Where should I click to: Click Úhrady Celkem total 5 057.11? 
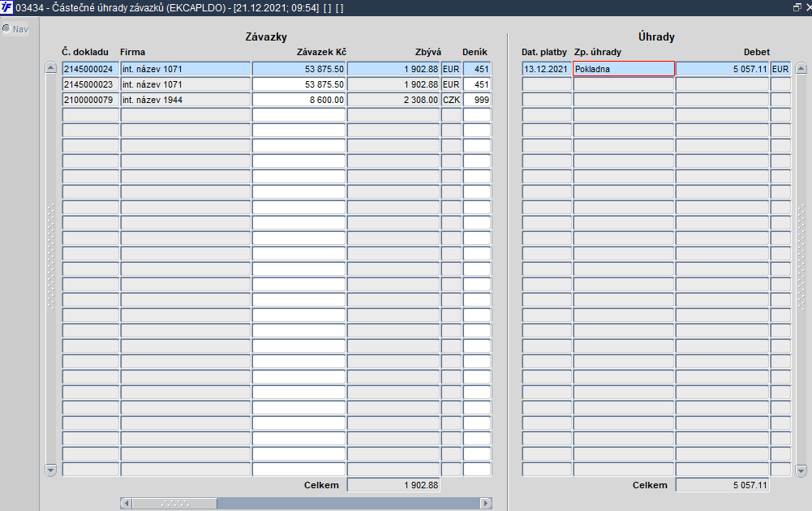click(723, 485)
